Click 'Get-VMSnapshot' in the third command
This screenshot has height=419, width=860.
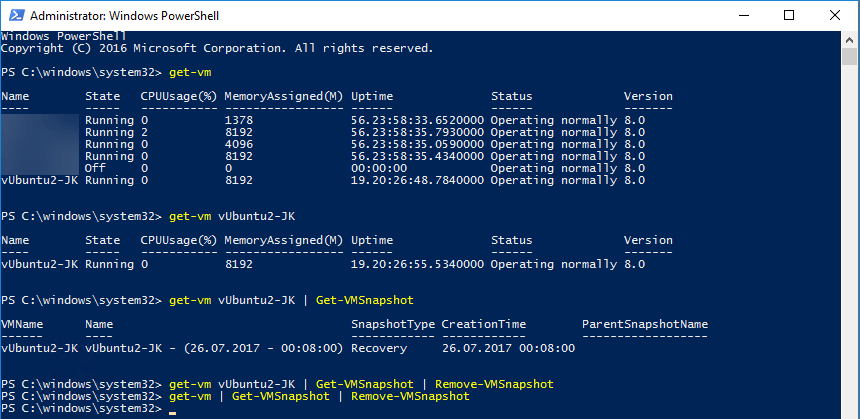(364, 301)
